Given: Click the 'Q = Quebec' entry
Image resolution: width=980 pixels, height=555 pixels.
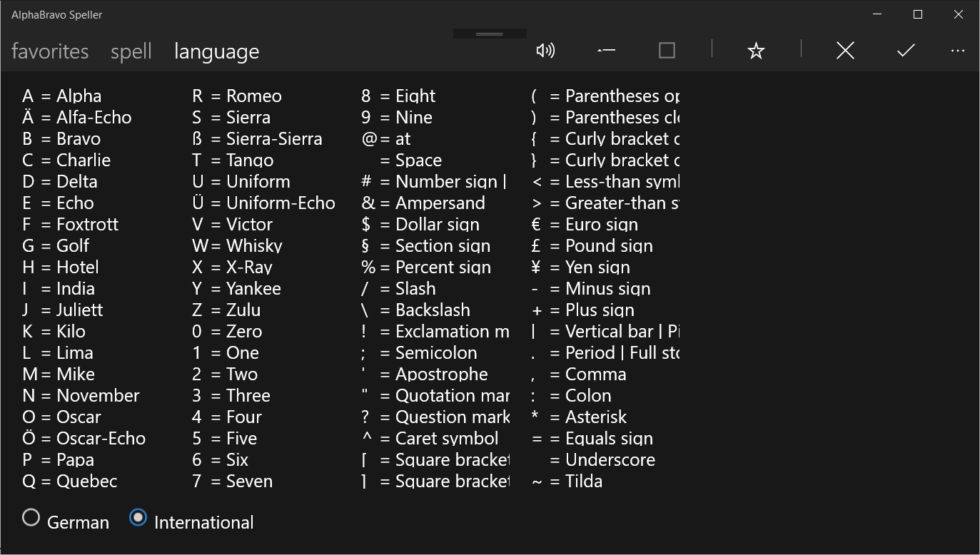Looking at the screenshot, I should coord(70,481).
